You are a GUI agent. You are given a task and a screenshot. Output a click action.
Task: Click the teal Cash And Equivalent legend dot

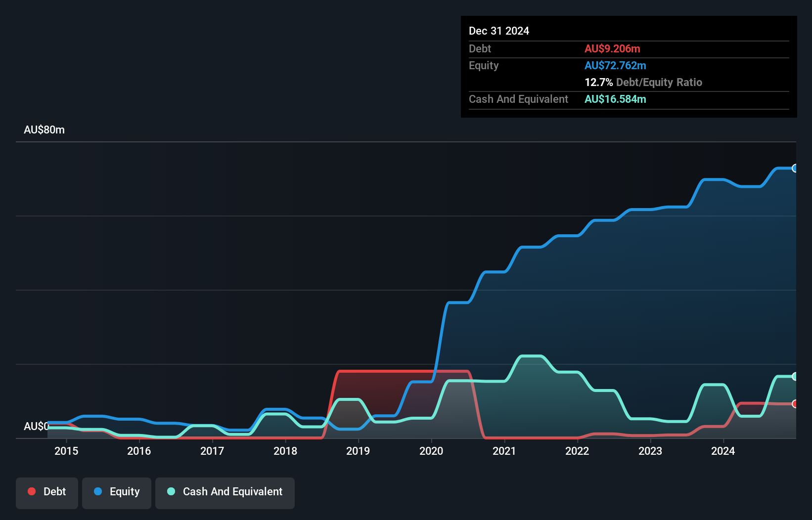pyautogui.click(x=171, y=491)
